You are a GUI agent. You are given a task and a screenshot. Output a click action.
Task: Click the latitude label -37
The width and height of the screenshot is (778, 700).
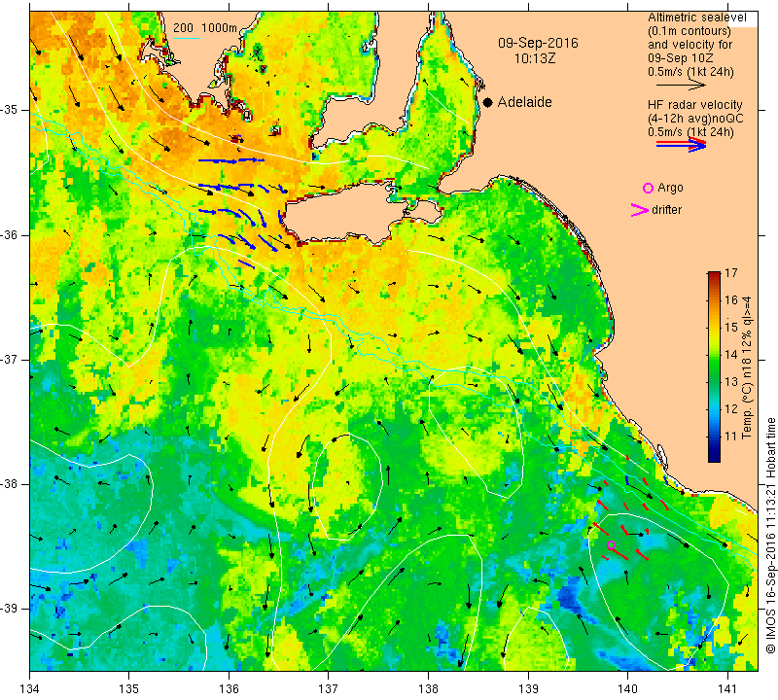point(10,359)
